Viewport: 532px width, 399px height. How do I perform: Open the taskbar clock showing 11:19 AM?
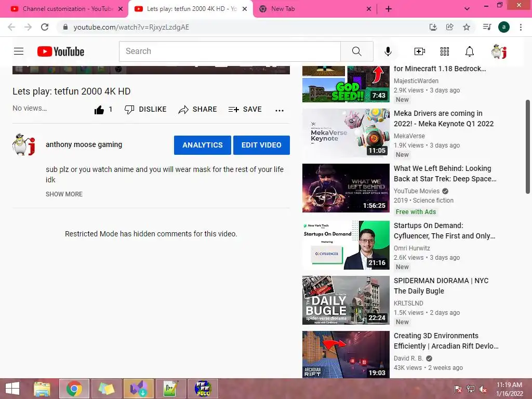point(509,389)
